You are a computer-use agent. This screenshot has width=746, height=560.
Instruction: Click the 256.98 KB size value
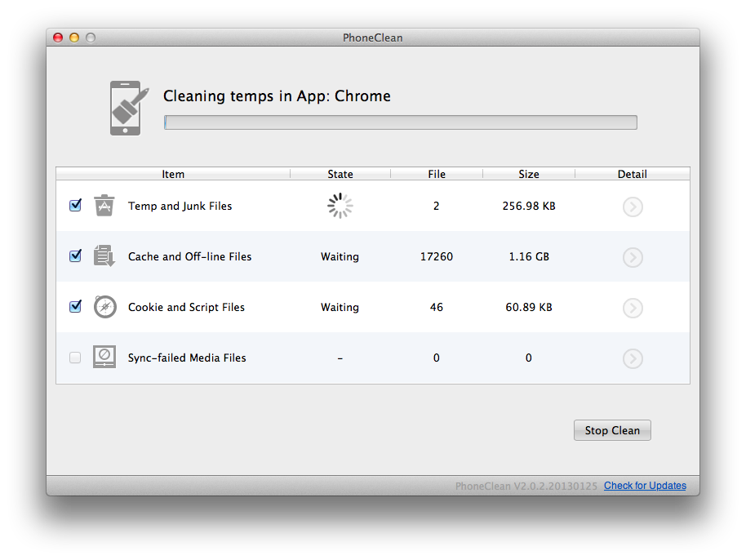[529, 206]
